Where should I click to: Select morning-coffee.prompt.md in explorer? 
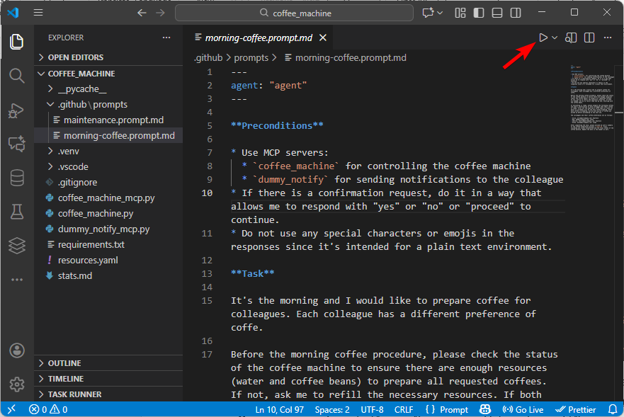pyautogui.click(x=108, y=135)
